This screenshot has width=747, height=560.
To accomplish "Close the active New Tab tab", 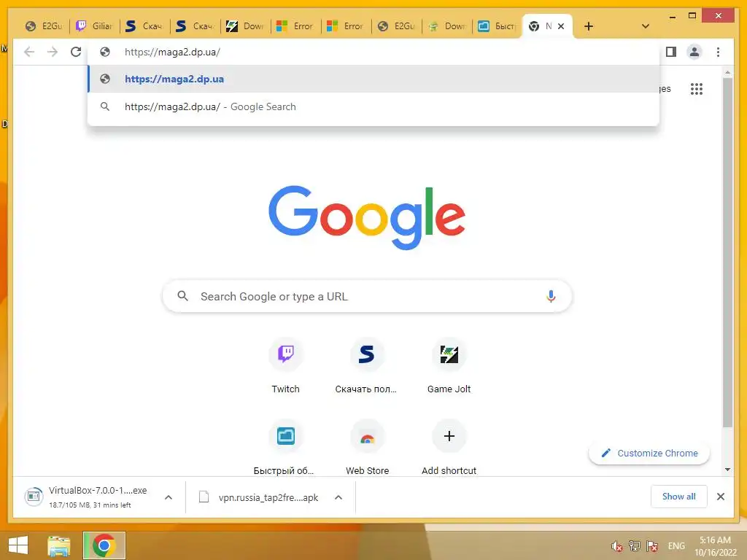I will (561, 26).
